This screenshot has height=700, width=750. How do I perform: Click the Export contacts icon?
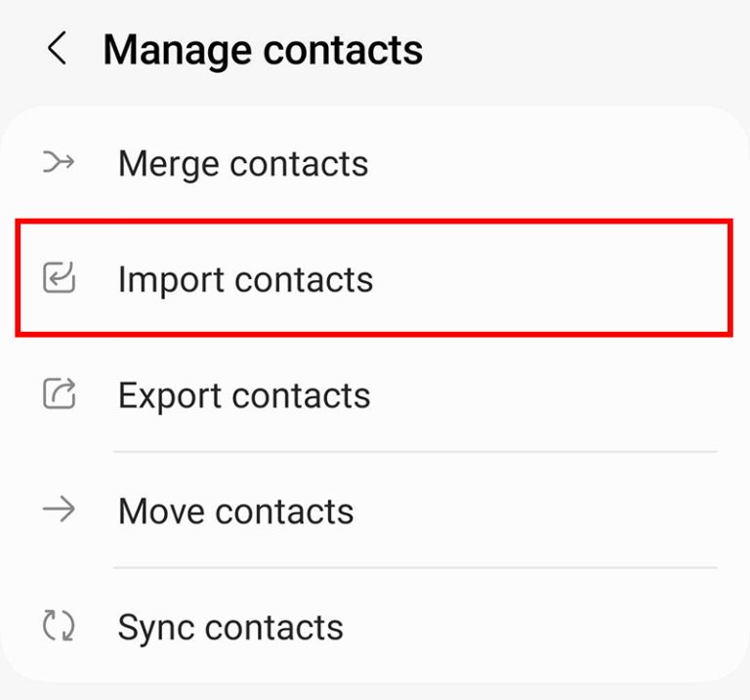point(59,394)
